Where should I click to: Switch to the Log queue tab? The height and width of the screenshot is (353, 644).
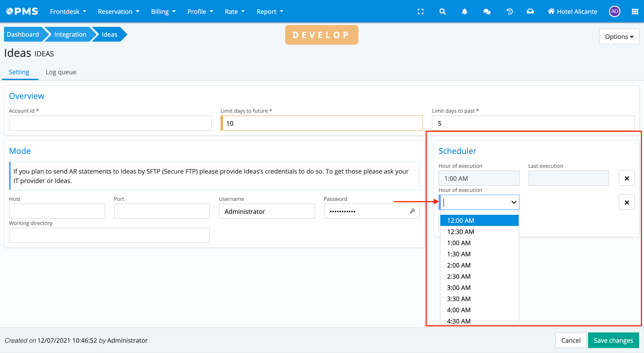point(61,72)
